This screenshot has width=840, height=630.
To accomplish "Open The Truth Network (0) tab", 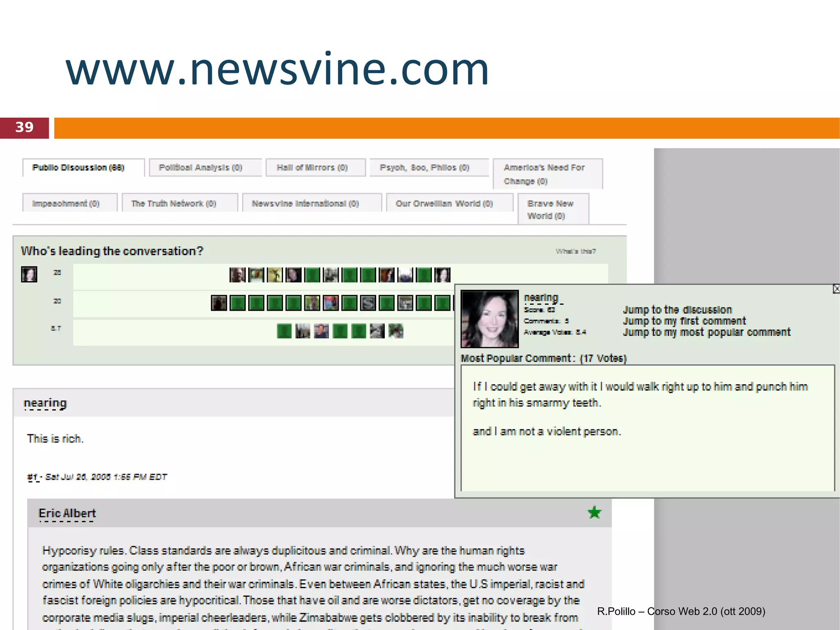I will pos(180,203).
